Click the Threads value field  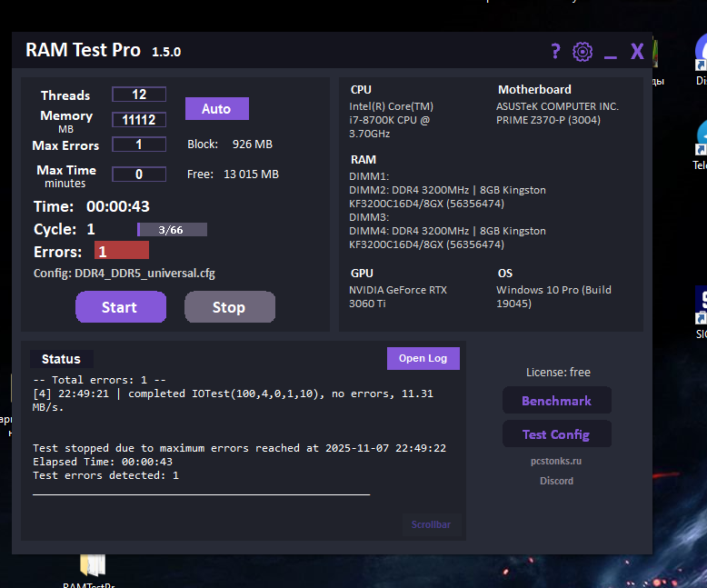click(x=139, y=95)
